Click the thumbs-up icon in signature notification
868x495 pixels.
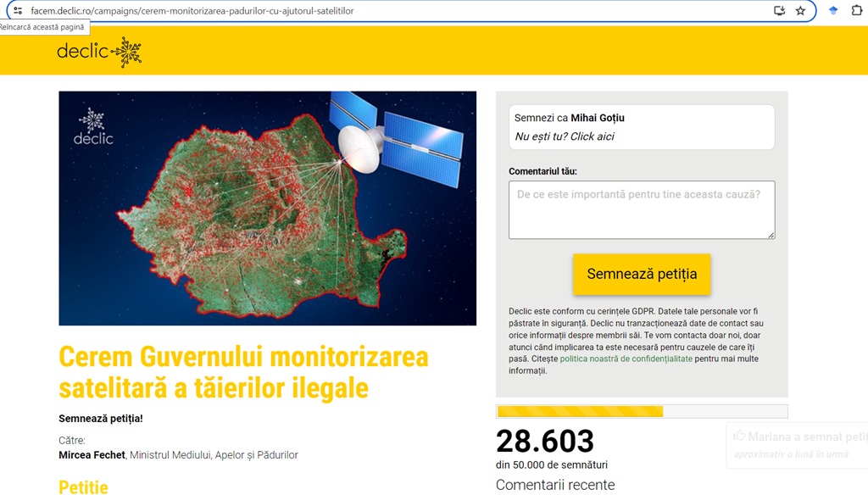point(739,435)
